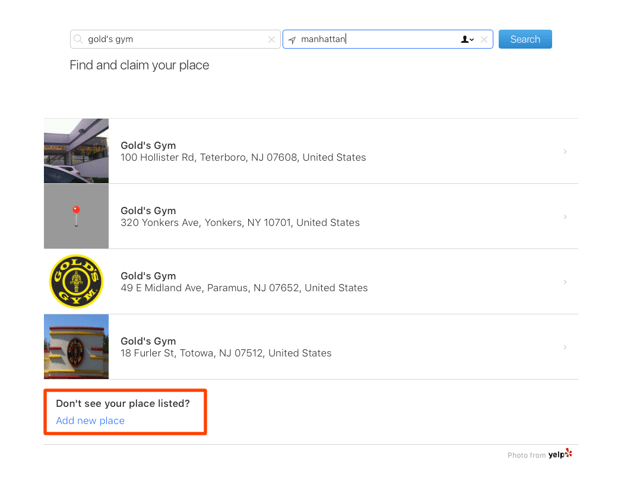The width and height of the screenshot is (640, 481).
Task: Click the blue Search button
Action: click(x=525, y=39)
